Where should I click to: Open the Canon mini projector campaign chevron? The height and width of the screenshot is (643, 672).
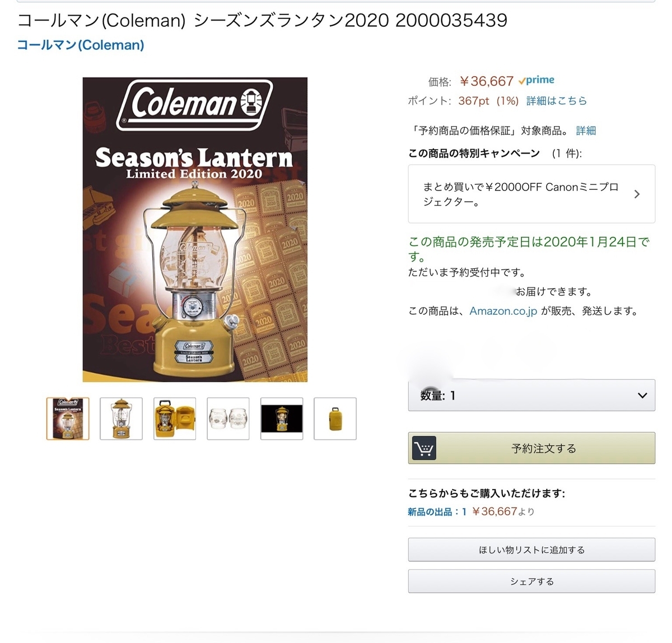coord(637,194)
